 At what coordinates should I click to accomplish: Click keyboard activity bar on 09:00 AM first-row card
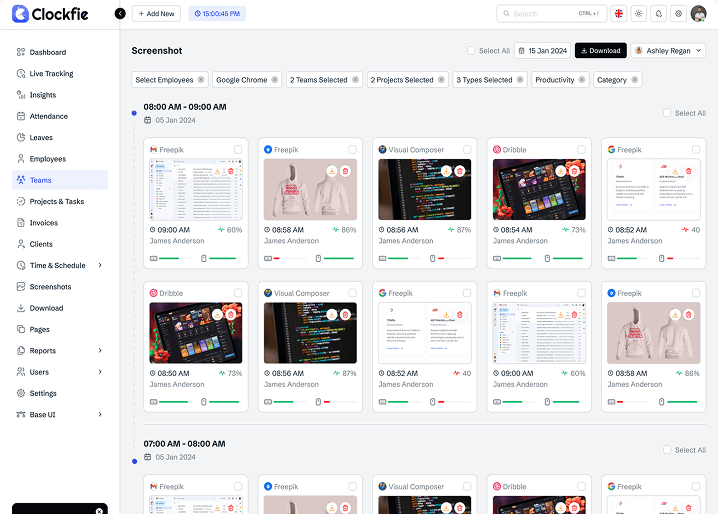175,258
